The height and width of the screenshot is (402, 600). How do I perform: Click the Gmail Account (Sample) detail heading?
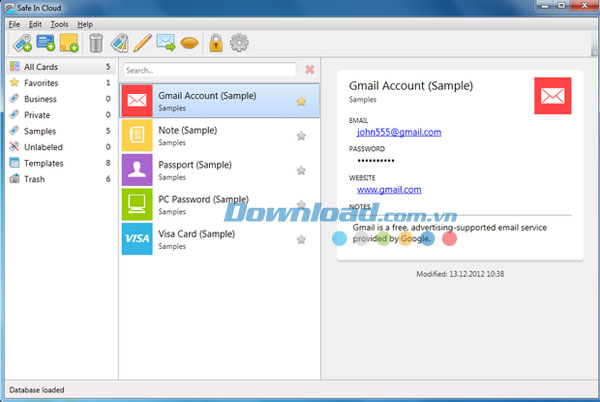(411, 86)
